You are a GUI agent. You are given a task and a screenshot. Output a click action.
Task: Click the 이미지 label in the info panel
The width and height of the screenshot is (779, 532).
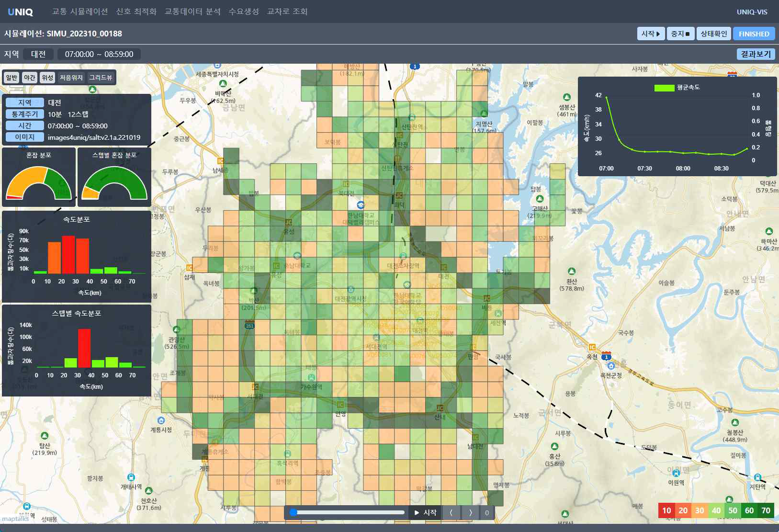[25, 137]
